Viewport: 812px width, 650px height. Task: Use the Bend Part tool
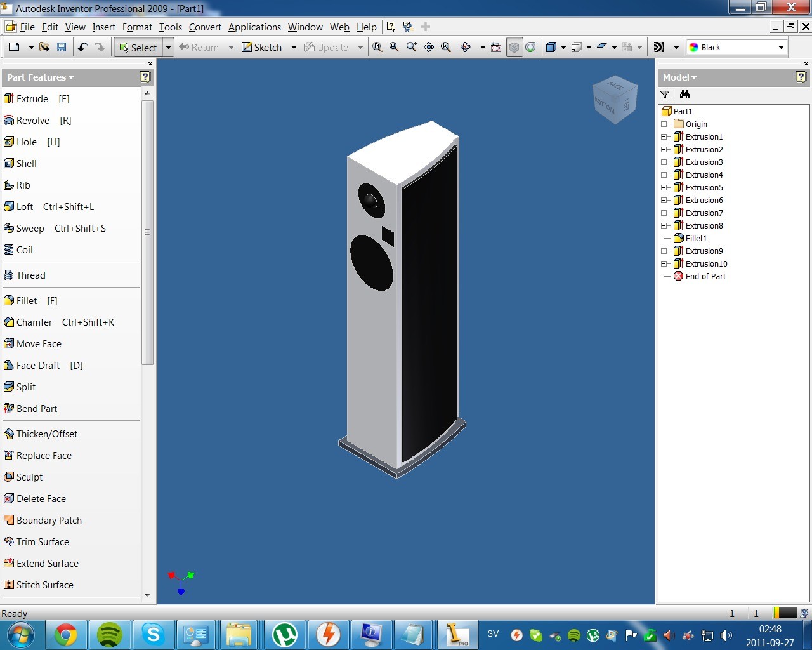coord(30,409)
